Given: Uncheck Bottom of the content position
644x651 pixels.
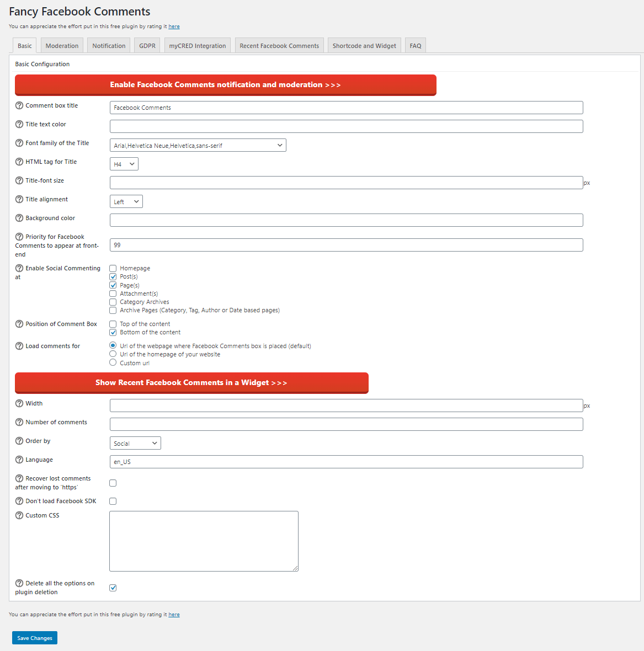Looking at the screenshot, I should 113,332.
